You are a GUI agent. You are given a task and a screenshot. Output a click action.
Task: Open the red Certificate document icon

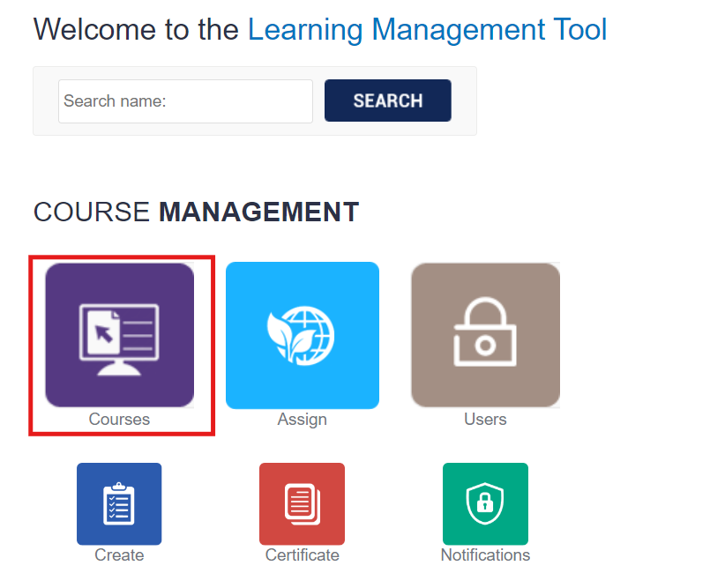tap(302, 503)
